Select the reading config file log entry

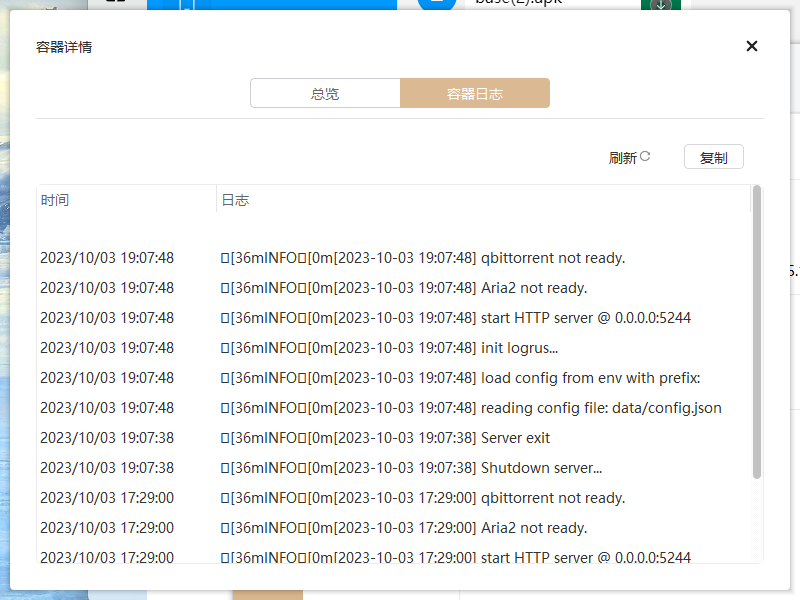393,408
